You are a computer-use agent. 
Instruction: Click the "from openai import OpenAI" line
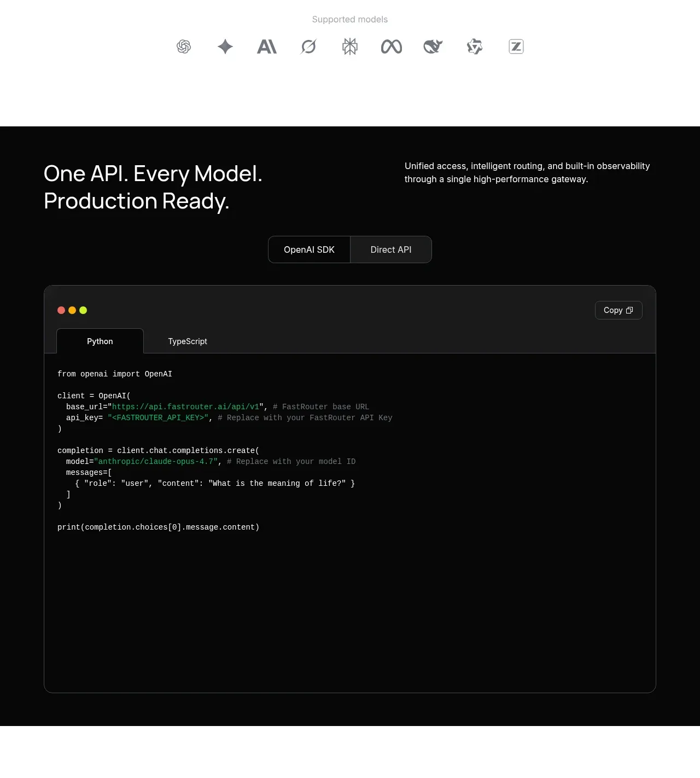coord(115,374)
